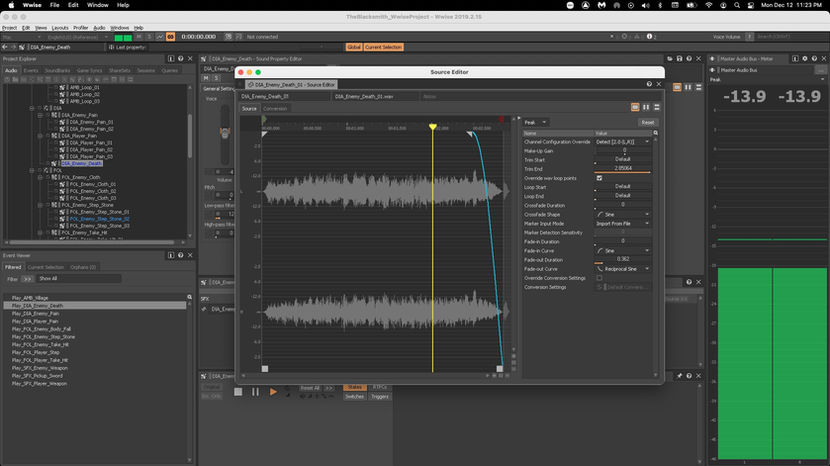Click the Play button in Transport Control
The height and width of the screenshot is (466, 830).
tap(273, 392)
